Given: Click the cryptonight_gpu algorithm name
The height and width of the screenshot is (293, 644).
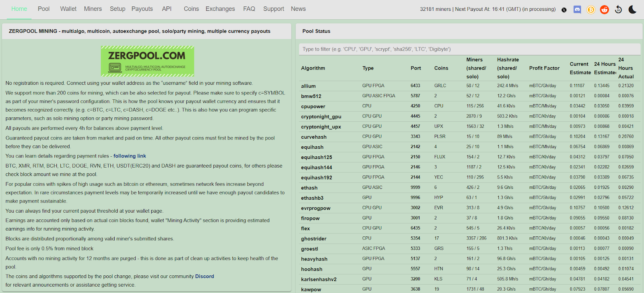Looking at the screenshot, I should 321,117.
